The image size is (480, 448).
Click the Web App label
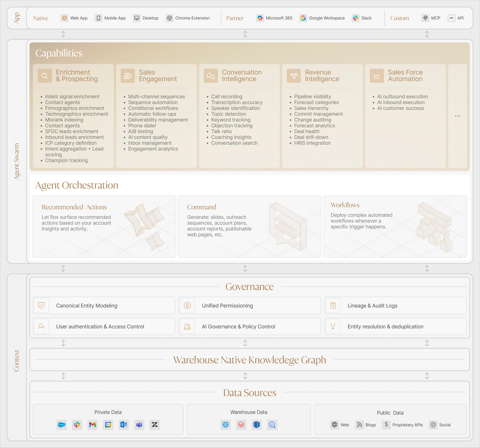(x=79, y=18)
